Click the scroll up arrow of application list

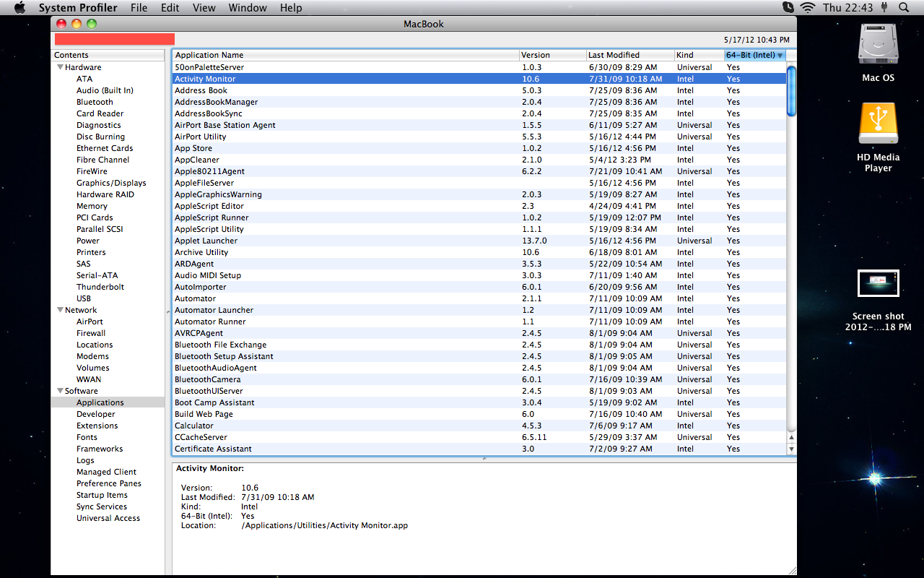click(x=792, y=437)
